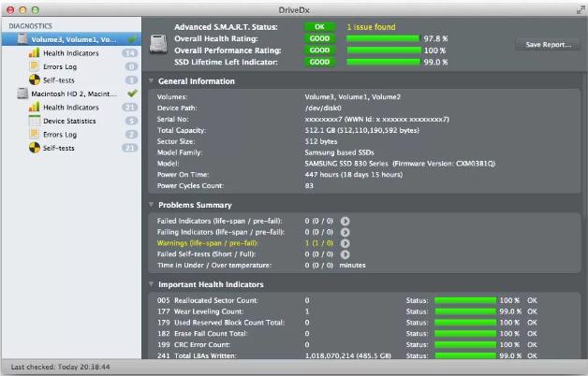Click the GOOD badge for Overall Performance Rating
Viewport: 588px width, 376px height.
319,51
